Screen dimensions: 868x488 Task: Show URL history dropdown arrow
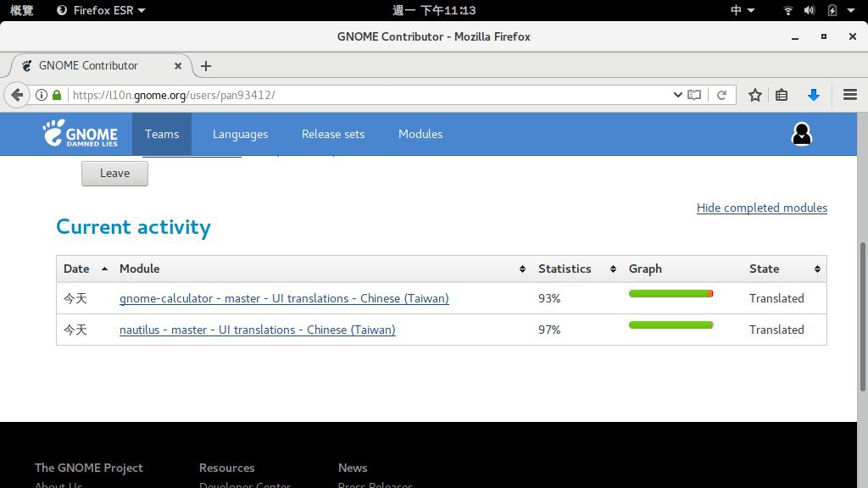click(x=677, y=95)
